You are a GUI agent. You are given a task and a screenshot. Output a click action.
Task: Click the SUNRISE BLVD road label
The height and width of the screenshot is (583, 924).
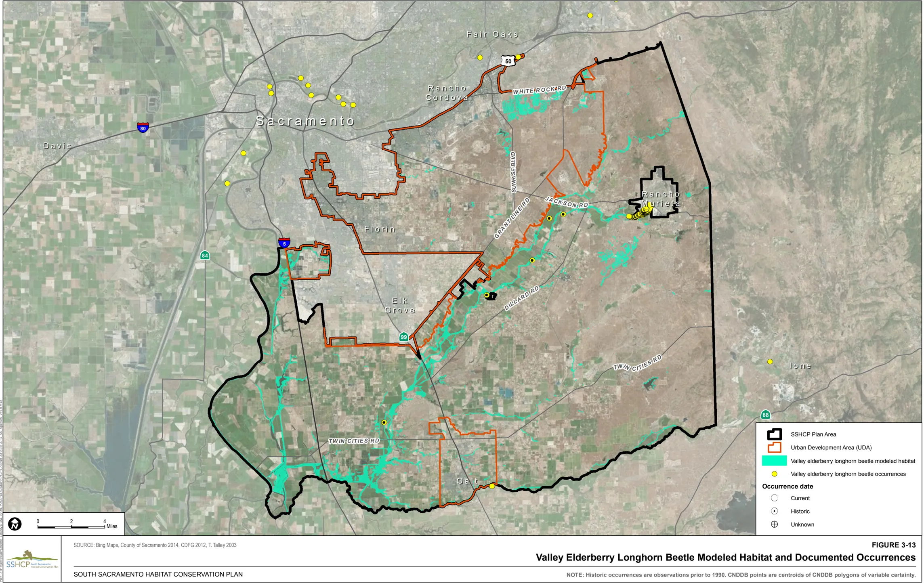point(513,172)
